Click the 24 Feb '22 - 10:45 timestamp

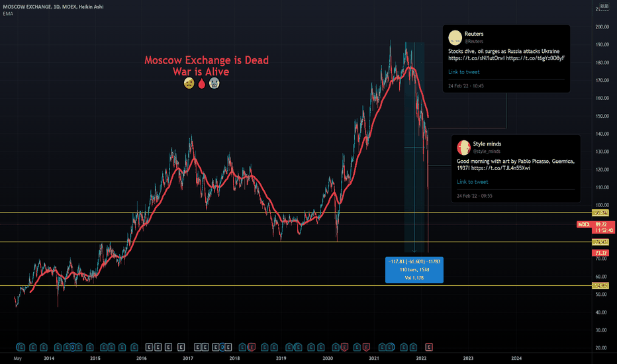click(466, 86)
